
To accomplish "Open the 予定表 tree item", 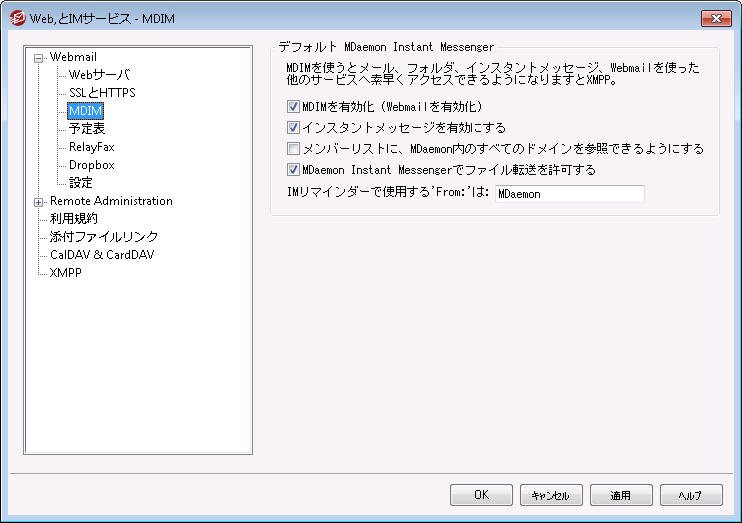I will [87, 129].
